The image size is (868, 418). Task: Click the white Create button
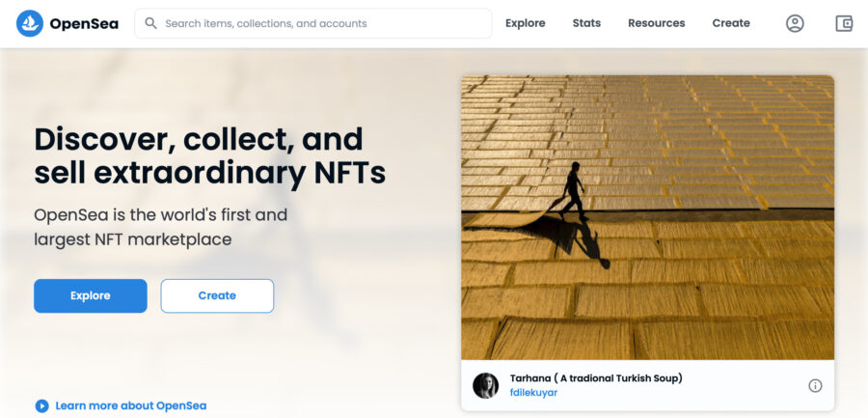click(x=217, y=296)
